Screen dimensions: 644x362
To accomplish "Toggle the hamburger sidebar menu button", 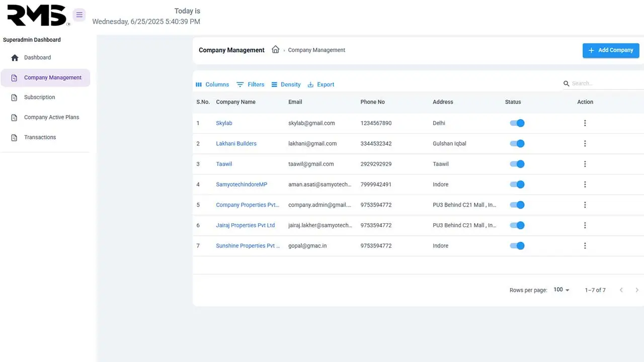I will coord(79,15).
